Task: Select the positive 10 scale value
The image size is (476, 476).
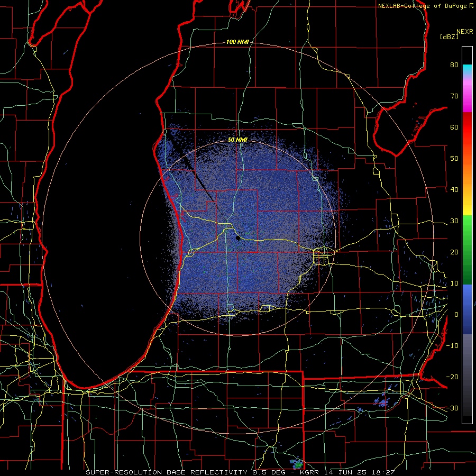Action: pos(454,283)
